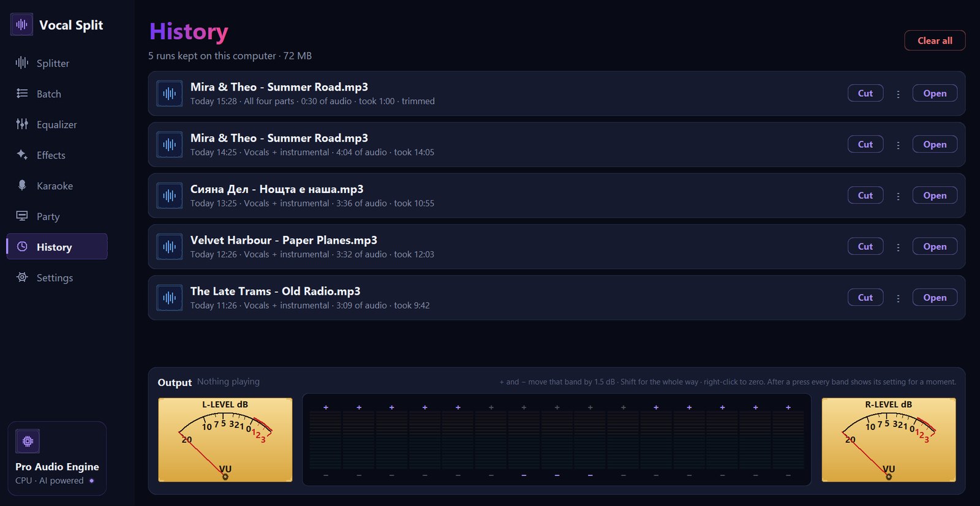Click the Vocal Split logo icon
This screenshot has width=980, height=506.
click(21, 25)
